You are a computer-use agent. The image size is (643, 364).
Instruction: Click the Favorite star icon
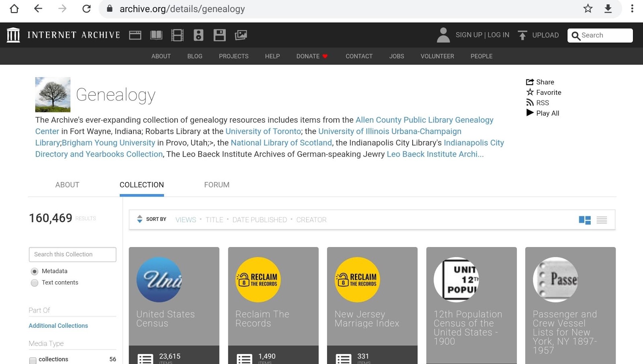coord(530,92)
